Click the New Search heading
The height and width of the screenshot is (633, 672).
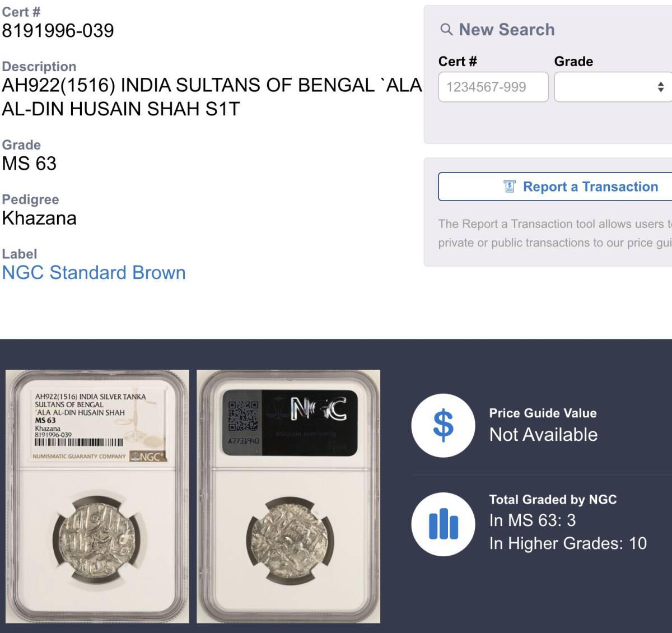click(506, 30)
